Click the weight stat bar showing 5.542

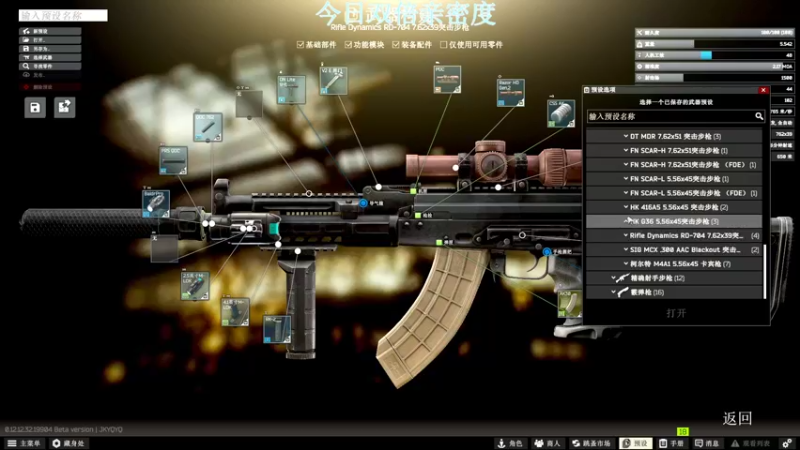(x=714, y=44)
